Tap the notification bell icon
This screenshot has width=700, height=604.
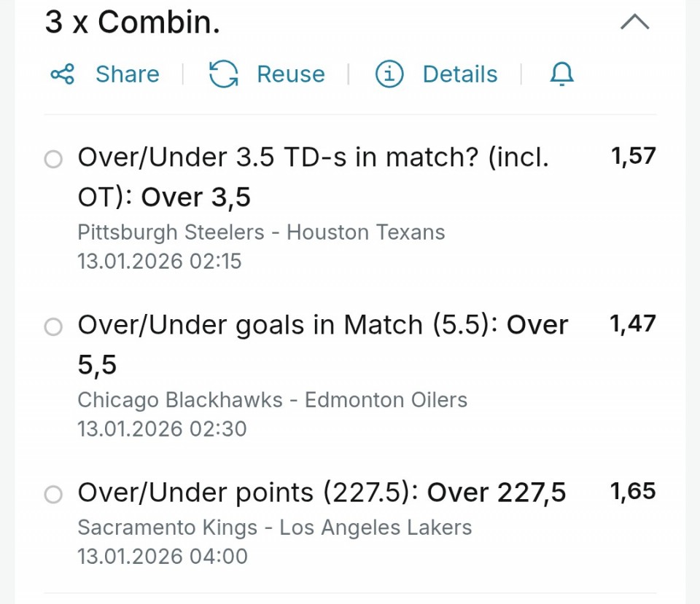(x=561, y=74)
